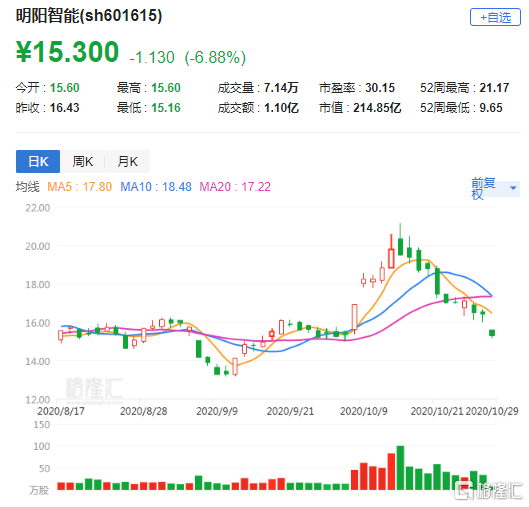Click the 2020/8/17 date axis label
This screenshot has height=507, width=529.
(61, 411)
